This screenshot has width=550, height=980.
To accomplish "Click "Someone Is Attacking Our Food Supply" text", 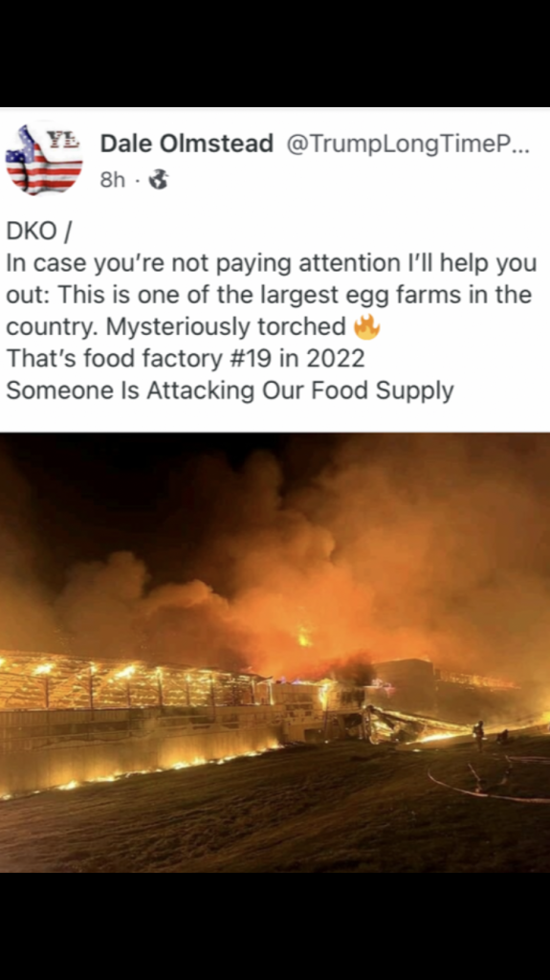I will 230,390.
